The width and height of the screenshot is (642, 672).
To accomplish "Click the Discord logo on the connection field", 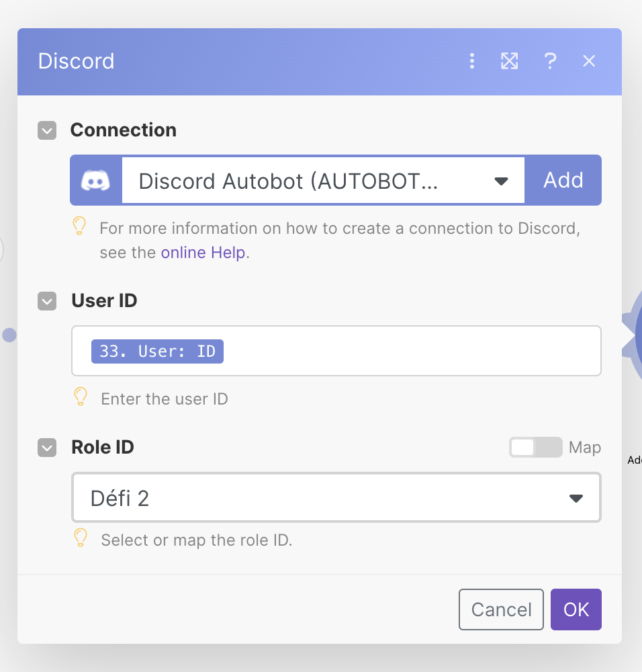I will [x=96, y=180].
